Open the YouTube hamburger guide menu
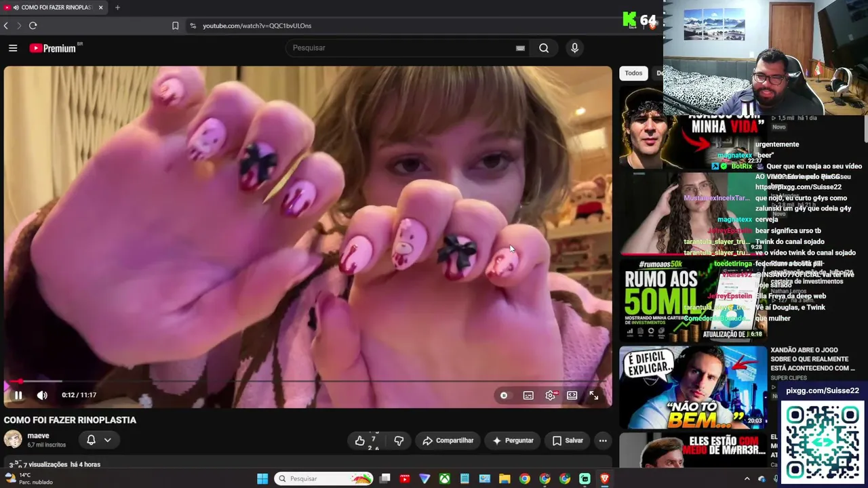Screen dimensions: 868x488 click(13, 48)
